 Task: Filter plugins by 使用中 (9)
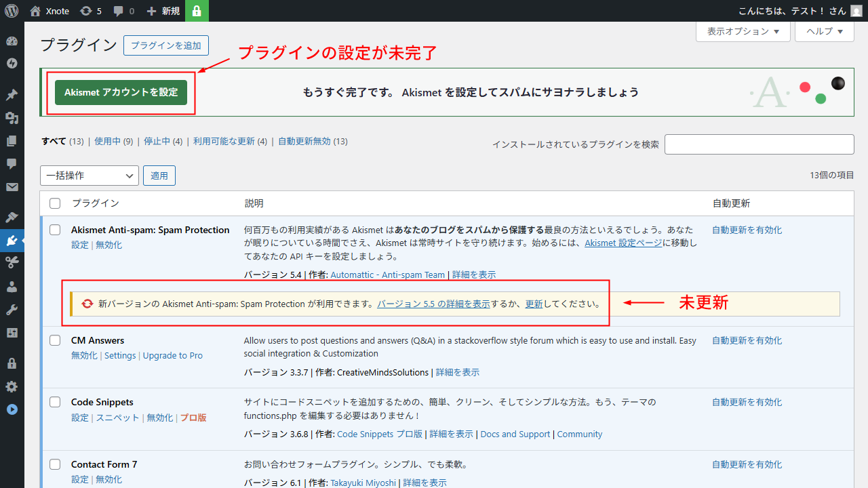113,141
